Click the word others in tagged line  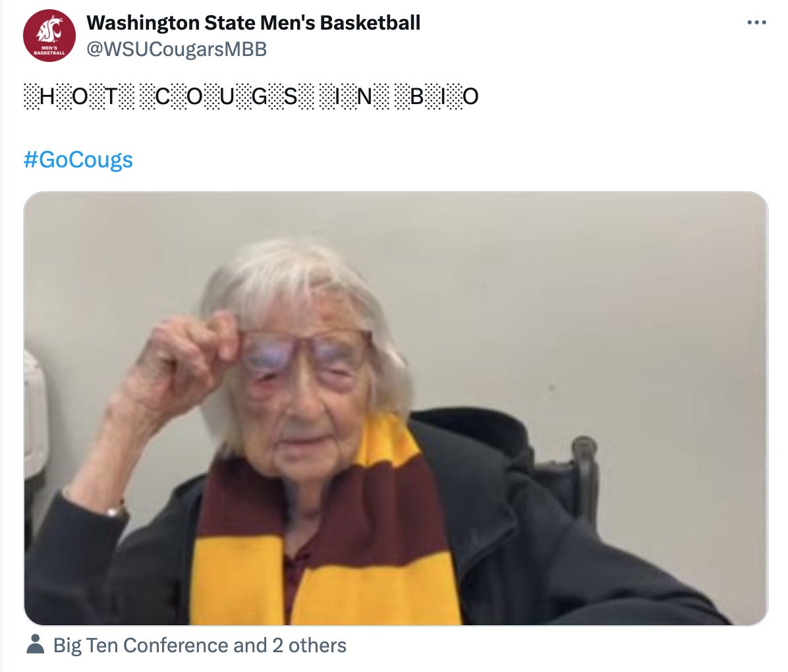pos(317,645)
